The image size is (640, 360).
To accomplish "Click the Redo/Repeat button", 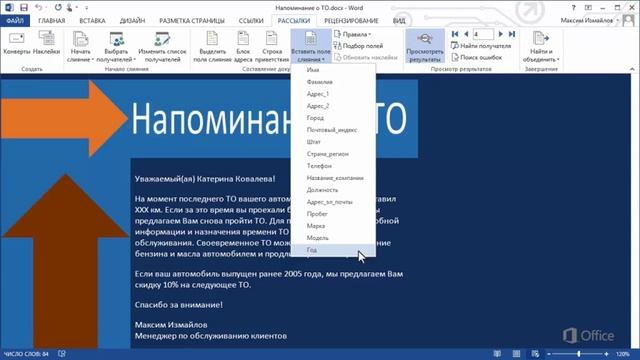I will point(58,7).
